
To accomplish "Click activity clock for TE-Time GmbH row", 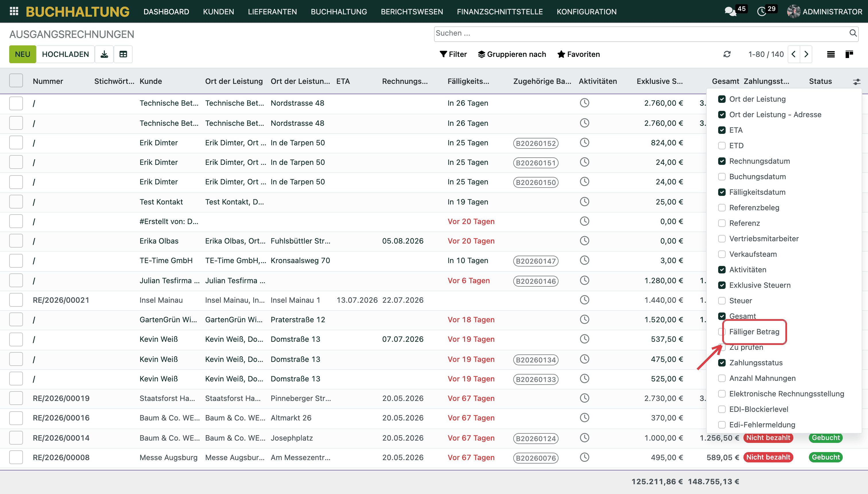I will tap(584, 260).
